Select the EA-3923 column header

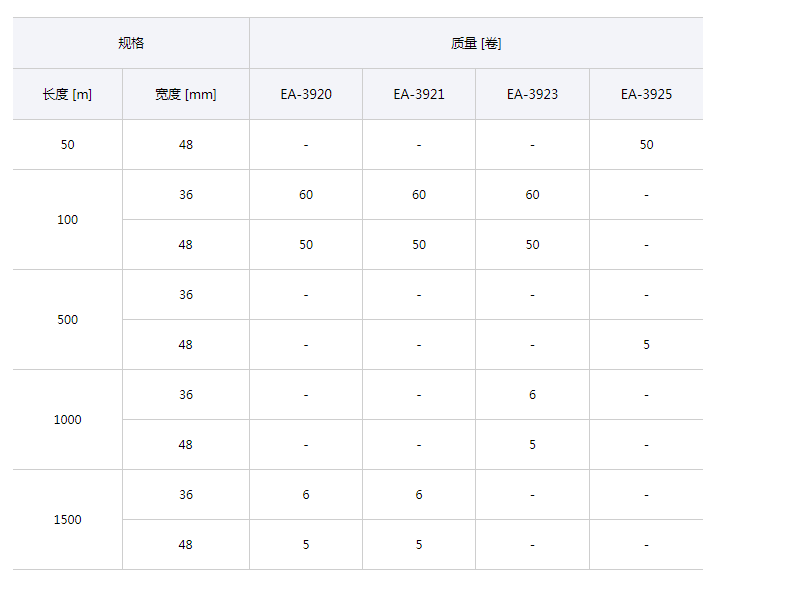click(x=532, y=94)
